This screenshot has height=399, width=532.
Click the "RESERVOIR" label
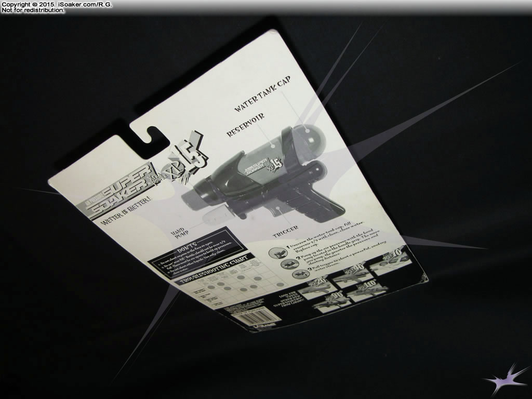pyautogui.click(x=246, y=125)
